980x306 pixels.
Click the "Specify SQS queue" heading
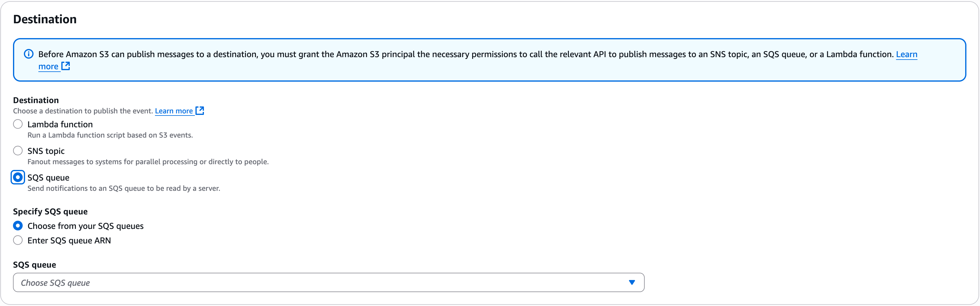tap(50, 212)
